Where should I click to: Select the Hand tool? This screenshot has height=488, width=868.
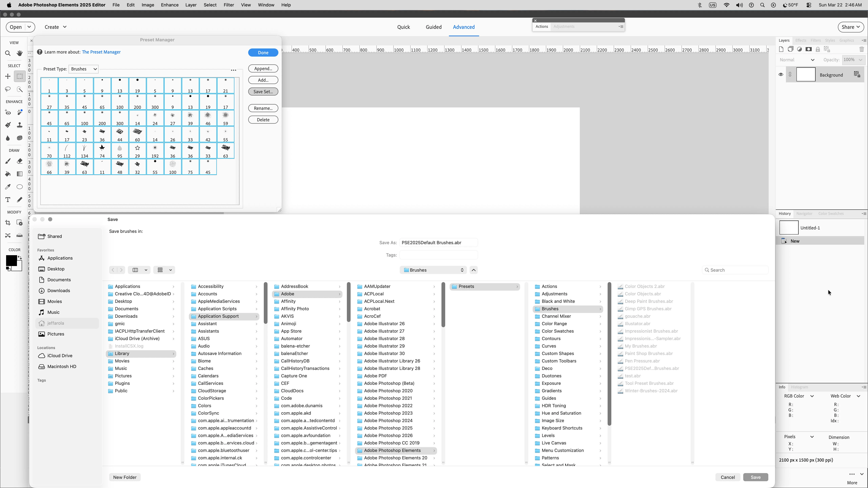tap(19, 53)
